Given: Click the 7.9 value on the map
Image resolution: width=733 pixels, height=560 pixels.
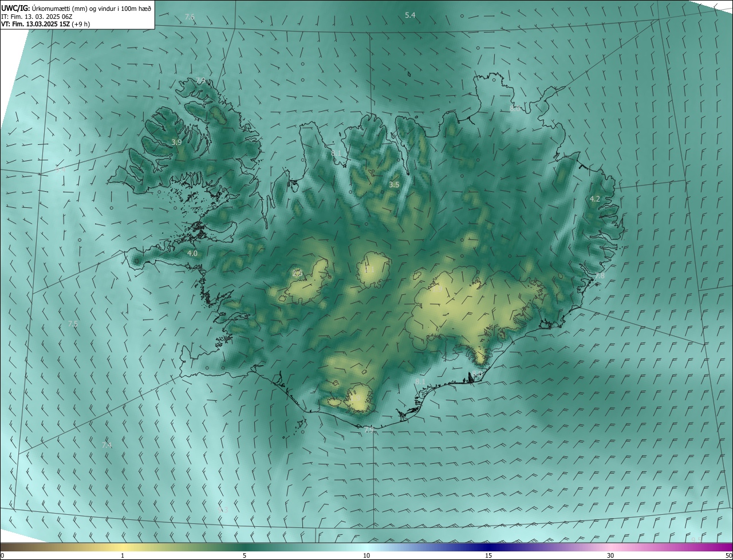Looking at the screenshot, I should [x=201, y=80].
